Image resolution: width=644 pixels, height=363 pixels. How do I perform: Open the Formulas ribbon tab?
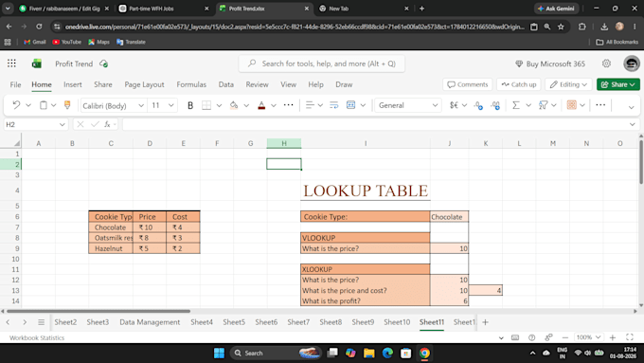click(191, 84)
